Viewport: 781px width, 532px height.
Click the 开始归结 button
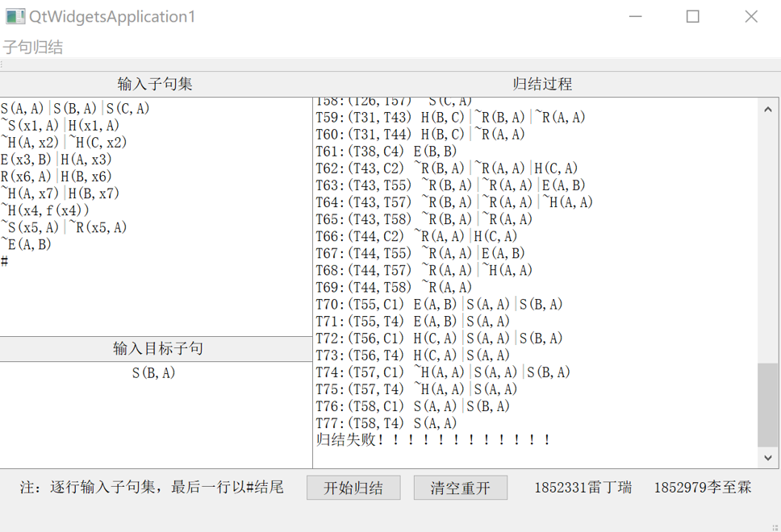353,488
